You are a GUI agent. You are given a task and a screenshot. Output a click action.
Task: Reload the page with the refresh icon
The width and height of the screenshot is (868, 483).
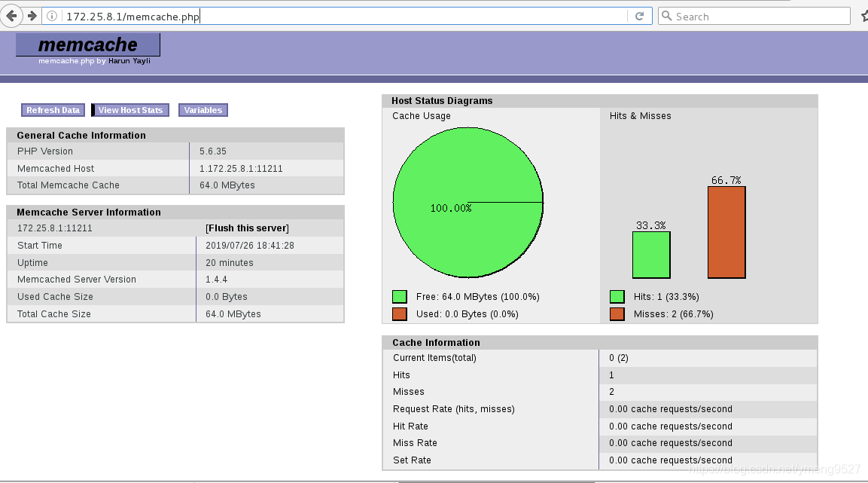click(x=639, y=16)
